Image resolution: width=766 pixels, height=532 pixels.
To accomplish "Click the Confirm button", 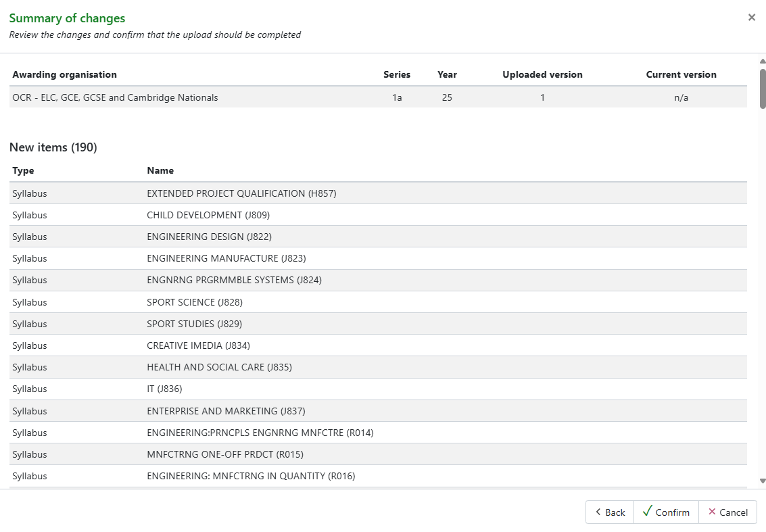I will pyautogui.click(x=666, y=512).
